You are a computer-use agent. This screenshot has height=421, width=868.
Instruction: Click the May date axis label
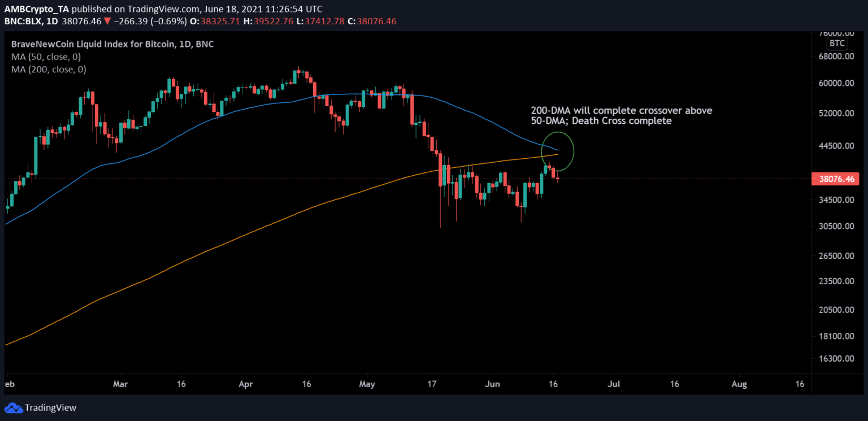(x=367, y=384)
